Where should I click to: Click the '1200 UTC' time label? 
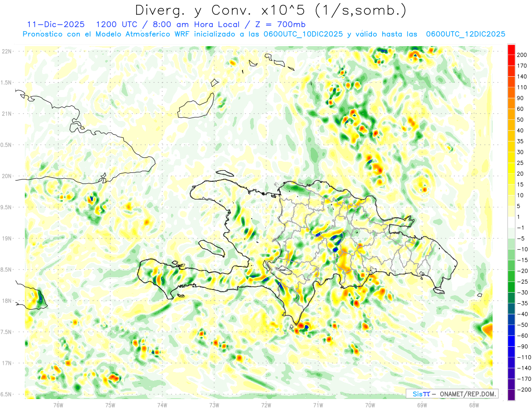point(117,24)
